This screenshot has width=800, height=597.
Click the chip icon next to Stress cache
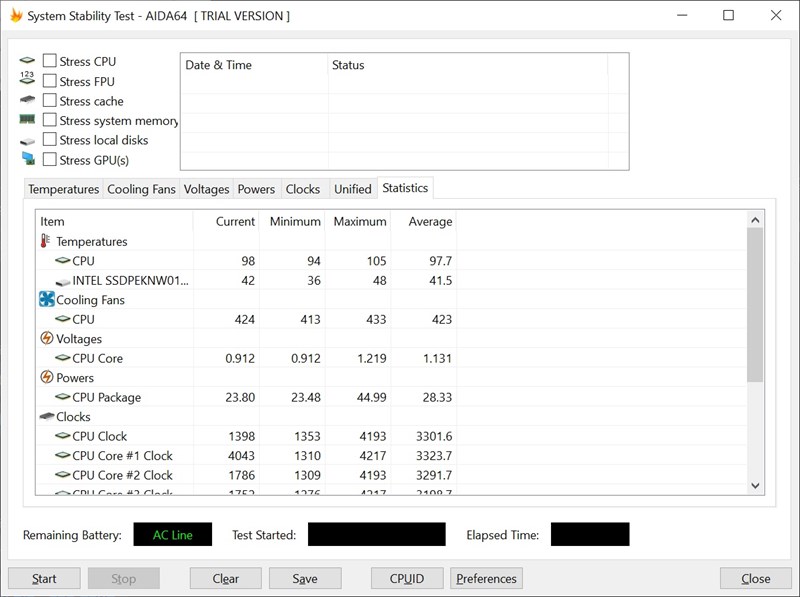pyautogui.click(x=27, y=100)
